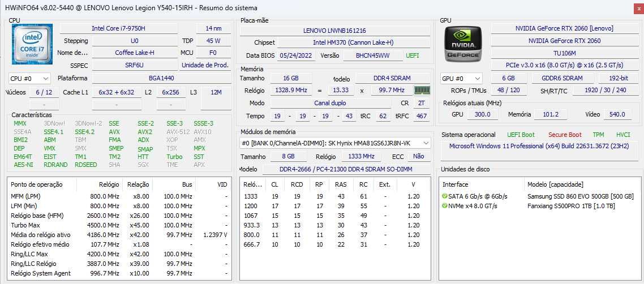Click the NVIDIA GeForce RTX 2060 [Lenovo] field
Viewport: 644px width, 284px height.
[x=564, y=28]
